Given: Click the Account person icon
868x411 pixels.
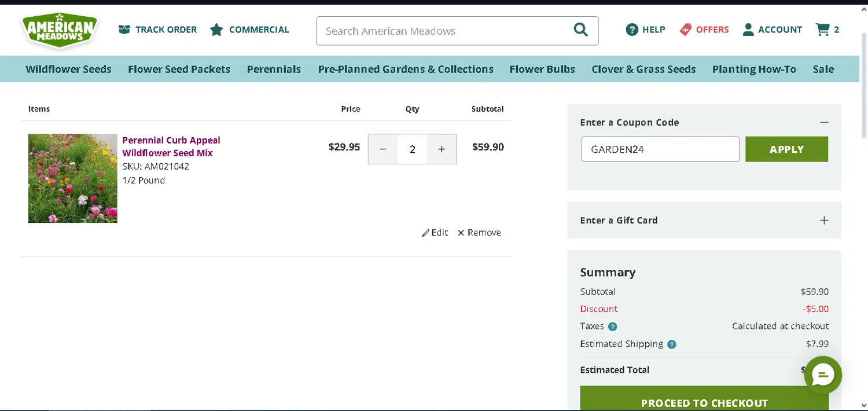Looking at the screenshot, I should coord(748,30).
